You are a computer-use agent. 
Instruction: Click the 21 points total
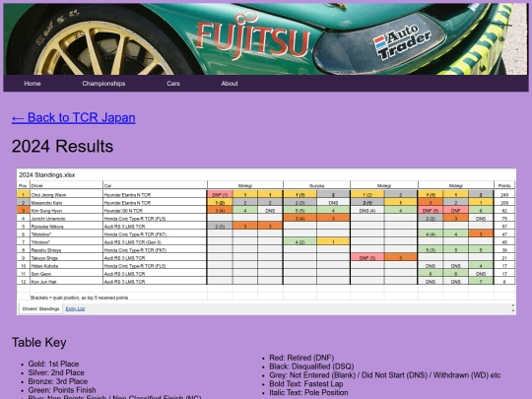coord(504,258)
